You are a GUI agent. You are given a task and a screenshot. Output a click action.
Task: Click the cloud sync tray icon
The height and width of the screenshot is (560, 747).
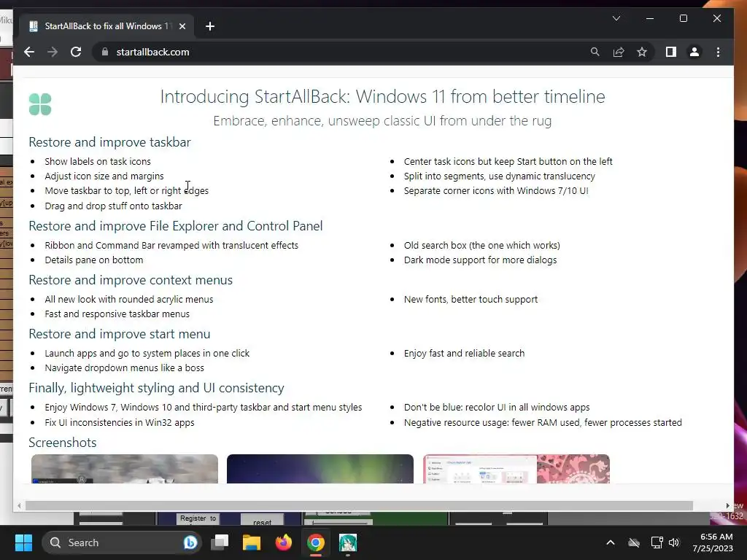click(x=634, y=542)
